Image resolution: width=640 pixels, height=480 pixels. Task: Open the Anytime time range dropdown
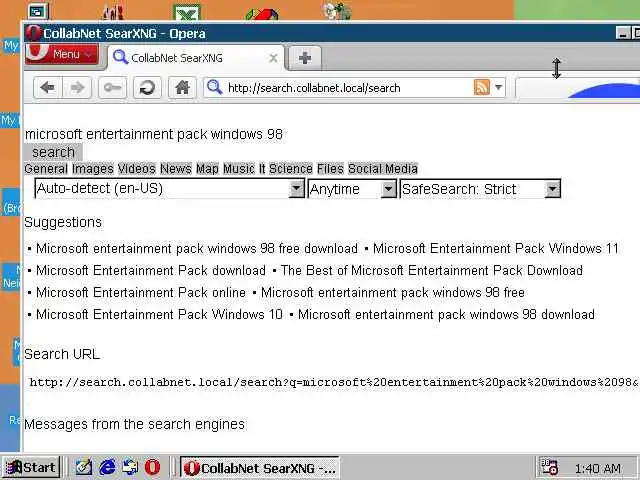pos(352,189)
